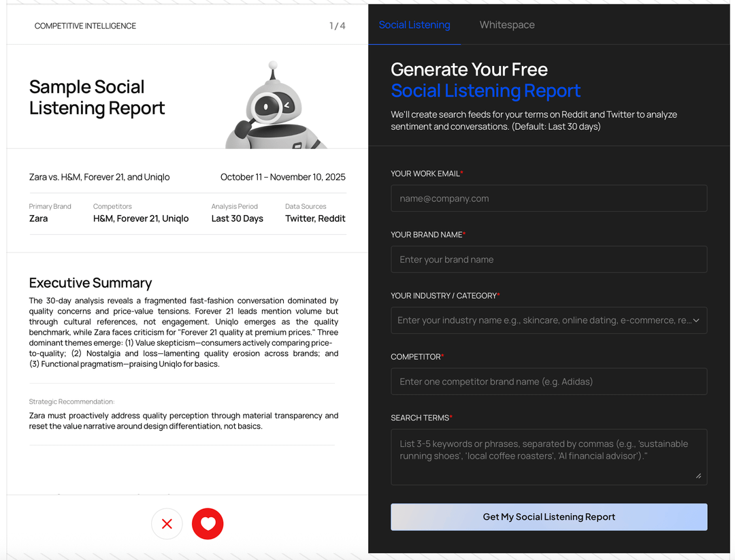Click the COMPETITIVE INTELLIGENCE header label
This screenshot has width=735, height=560.
pos(85,26)
